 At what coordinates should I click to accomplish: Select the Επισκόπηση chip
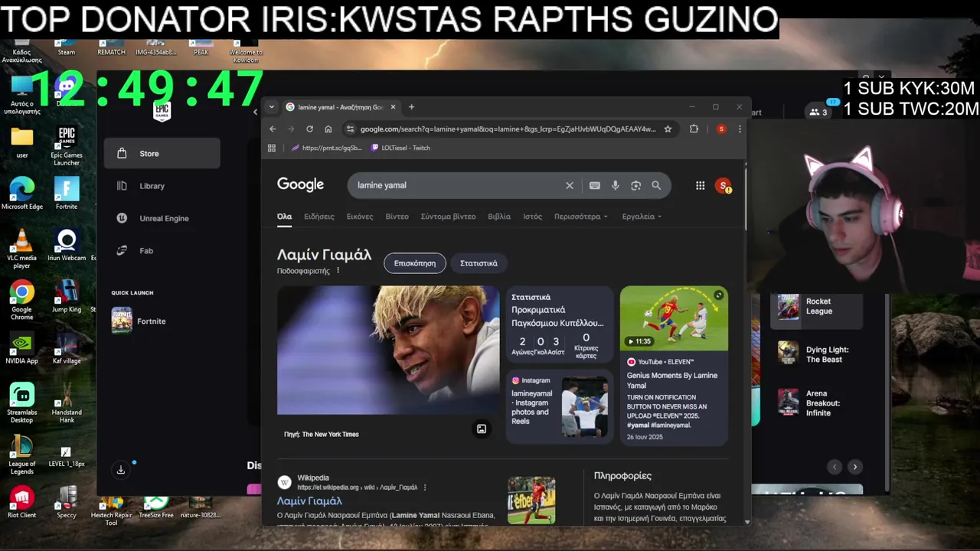(415, 263)
